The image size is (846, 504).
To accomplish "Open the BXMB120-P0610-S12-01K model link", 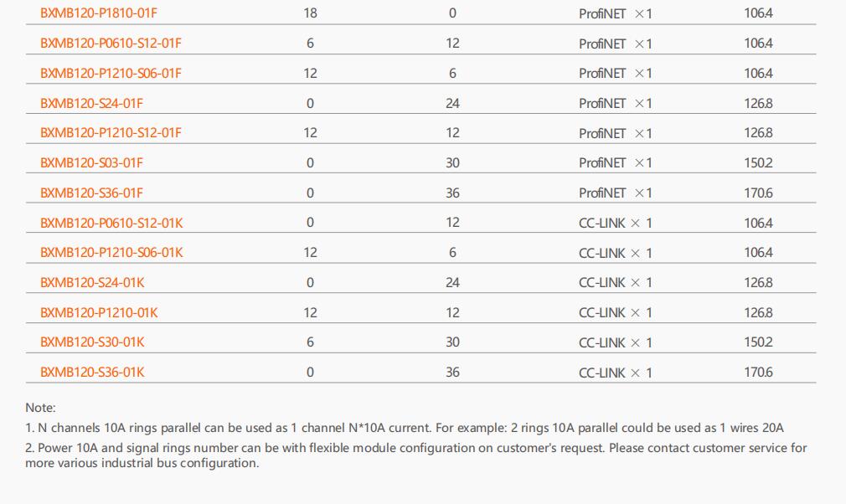I will click(111, 223).
